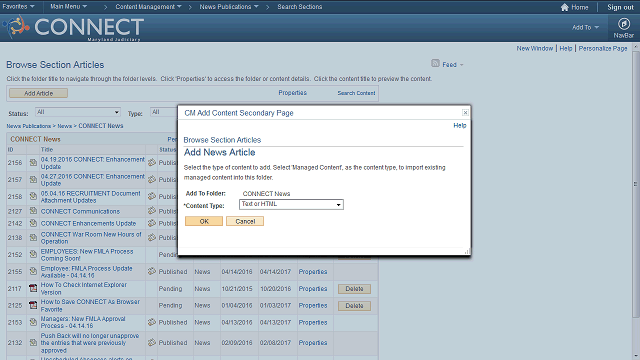This screenshot has height=360, width=640.
Task: Click publish icon next to RECRUITMENT Document row
Action: click(152, 196)
